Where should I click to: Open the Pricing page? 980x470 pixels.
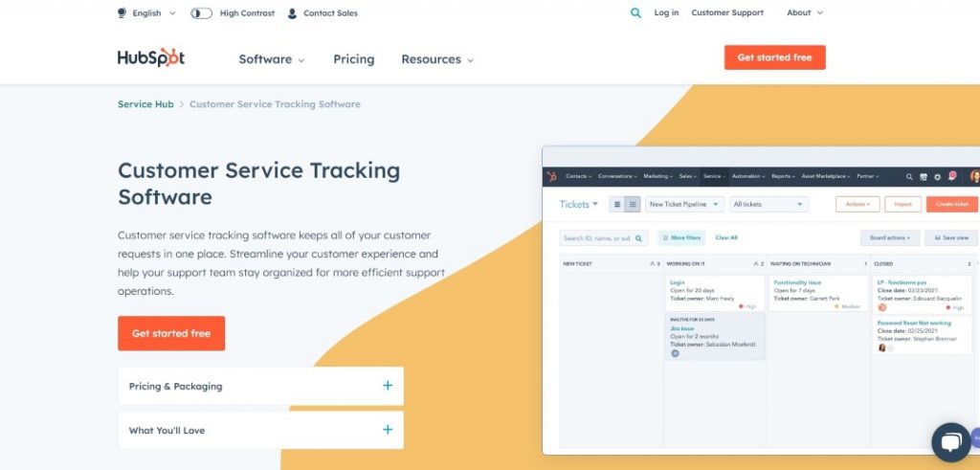tap(354, 59)
